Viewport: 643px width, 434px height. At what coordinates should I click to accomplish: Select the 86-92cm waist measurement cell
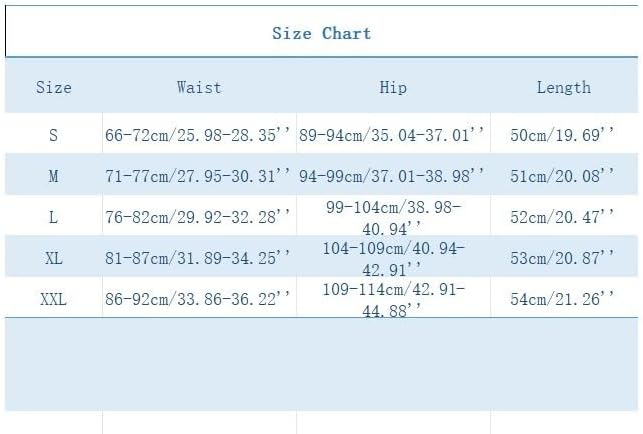(198, 298)
